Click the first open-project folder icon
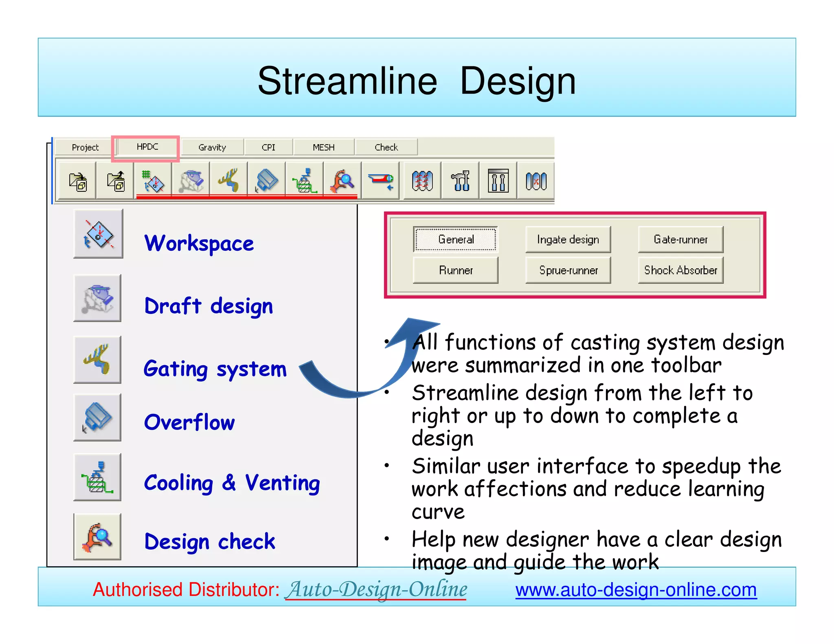The width and height of the screenshot is (834, 644). click(77, 181)
